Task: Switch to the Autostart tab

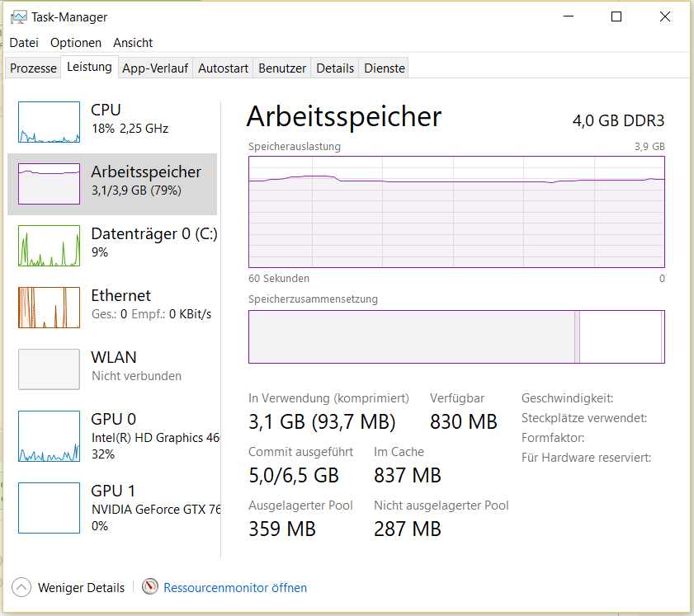Action: click(223, 68)
